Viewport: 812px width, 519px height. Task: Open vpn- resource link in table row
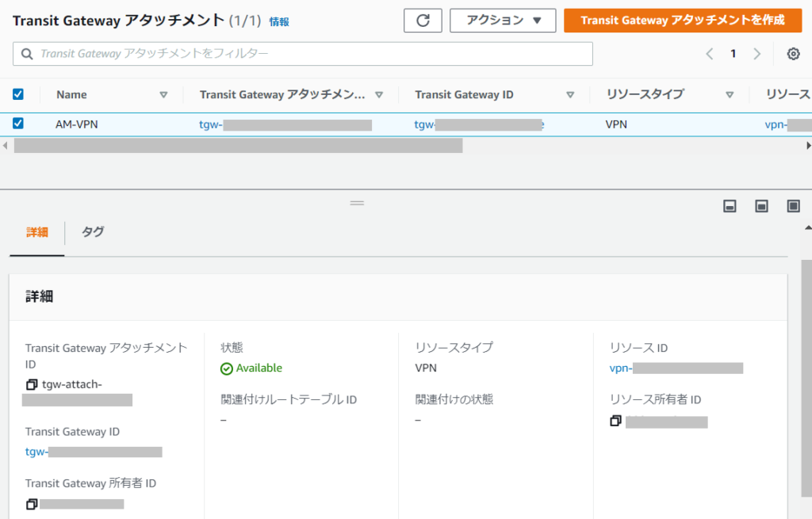click(787, 124)
